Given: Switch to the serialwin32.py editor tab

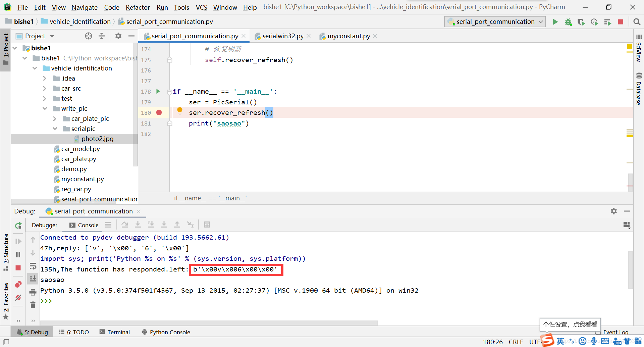Looking at the screenshot, I should pos(283,36).
